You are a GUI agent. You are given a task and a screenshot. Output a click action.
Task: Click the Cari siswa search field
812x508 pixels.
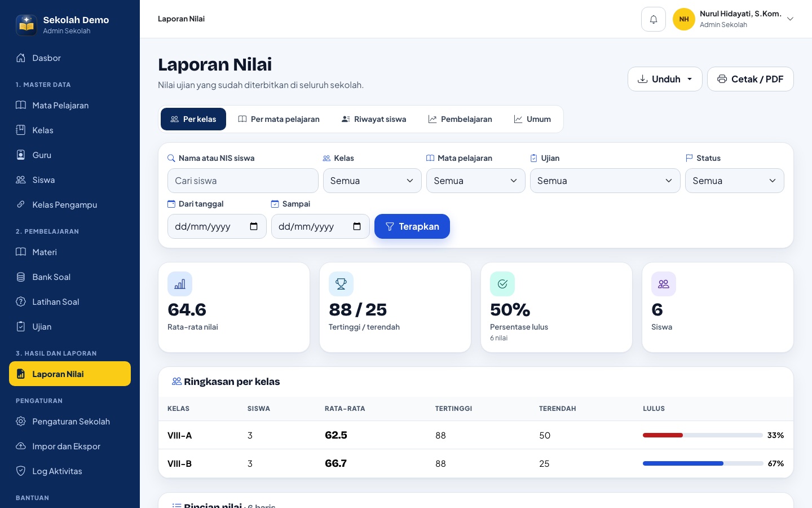pyautogui.click(x=243, y=181)
